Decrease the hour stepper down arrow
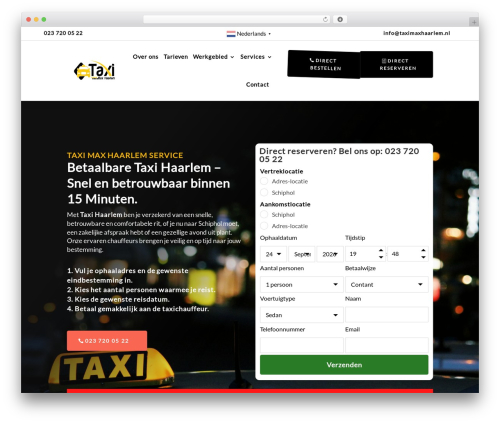500x423 pixels. click(x=381, y=257)
